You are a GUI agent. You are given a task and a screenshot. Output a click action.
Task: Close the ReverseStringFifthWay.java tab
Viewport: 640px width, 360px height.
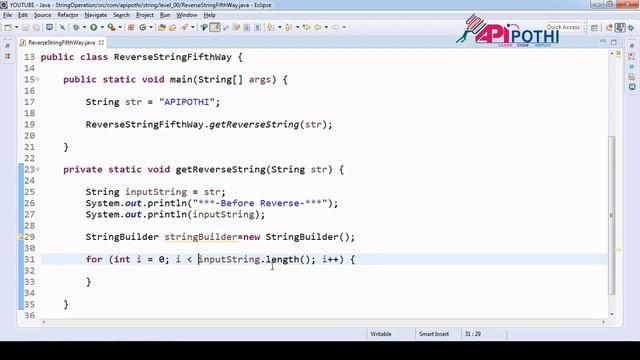tap(101, 42)
